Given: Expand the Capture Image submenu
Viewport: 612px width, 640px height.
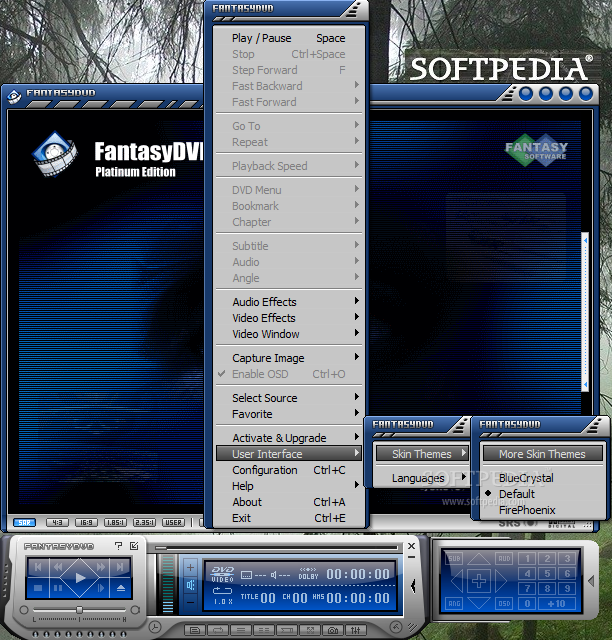Looking at the screenshot, I should point(289,358).
